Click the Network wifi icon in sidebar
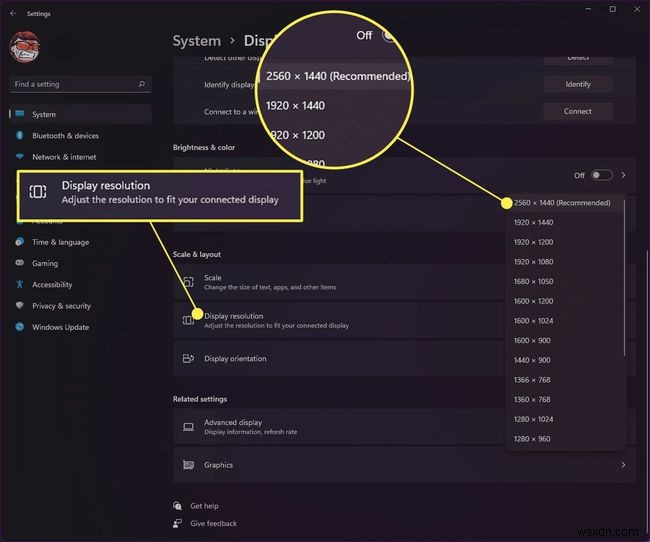Image resolution: width=650 pixels, height=542 pixels. click(x=19, y=156)
